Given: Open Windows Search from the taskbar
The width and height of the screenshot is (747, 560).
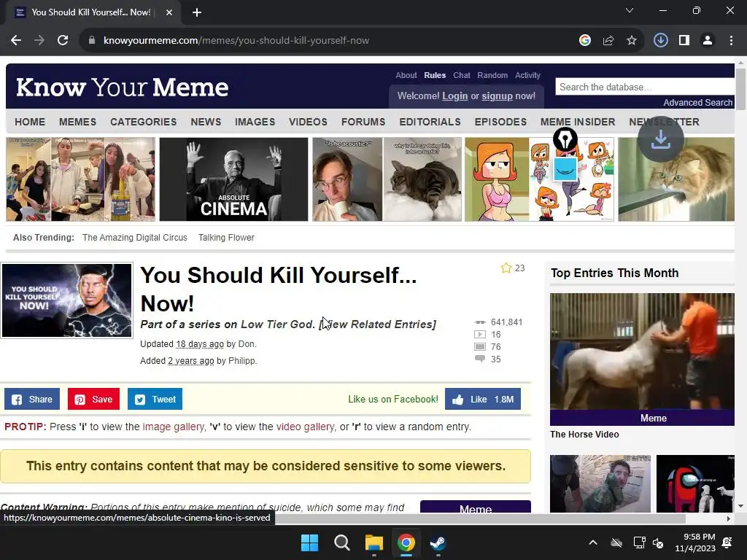Looking at the screenshot, I should [342, 542].
